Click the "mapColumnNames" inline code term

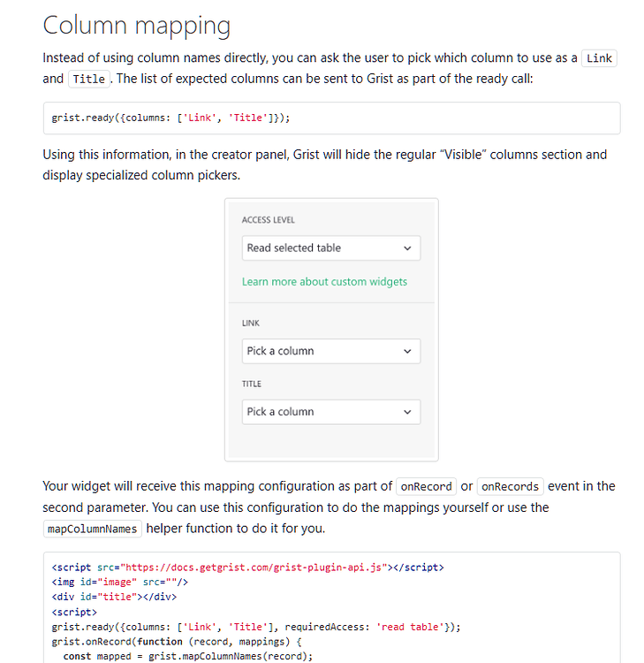coord(92,529)
